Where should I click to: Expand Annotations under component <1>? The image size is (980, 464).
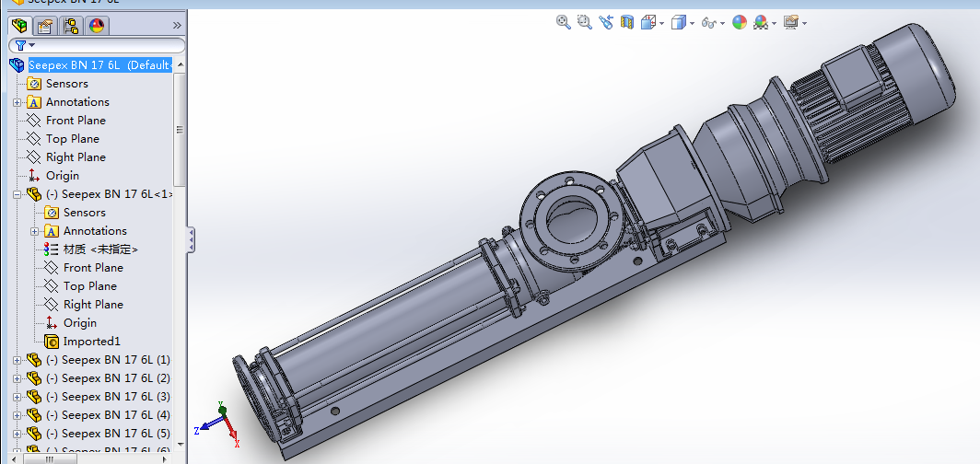(34, 231)
